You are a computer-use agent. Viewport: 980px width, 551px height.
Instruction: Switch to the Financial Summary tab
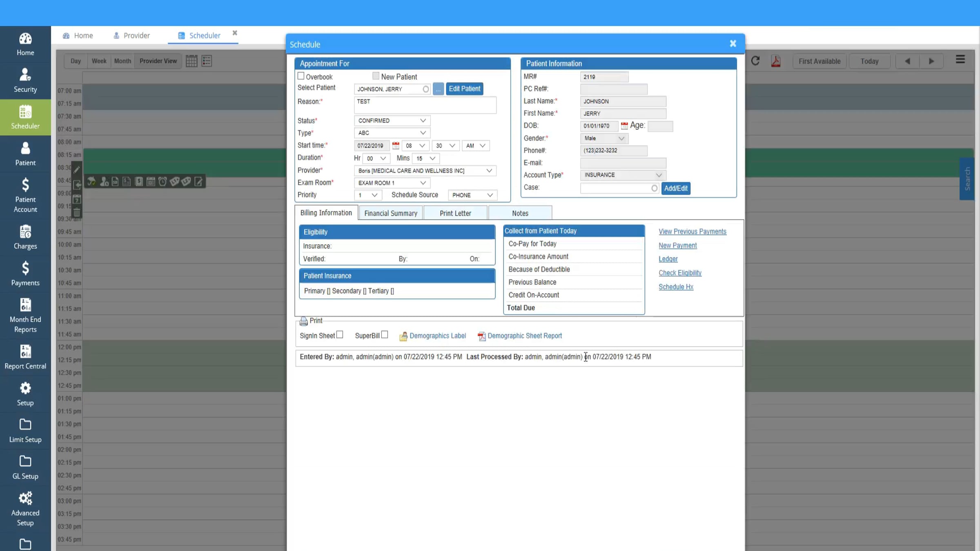coord(391,213)
